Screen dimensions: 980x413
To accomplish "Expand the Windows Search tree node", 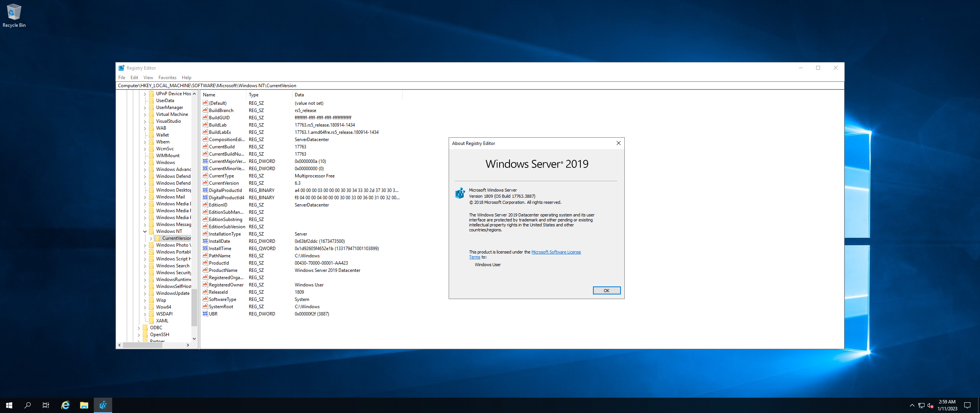I will click(x=145, y=266).
